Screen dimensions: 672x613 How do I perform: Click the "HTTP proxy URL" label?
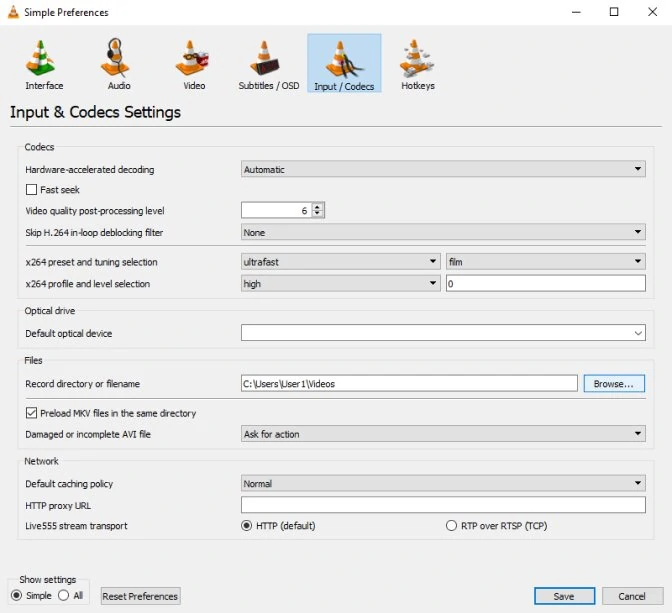point(58,505)
